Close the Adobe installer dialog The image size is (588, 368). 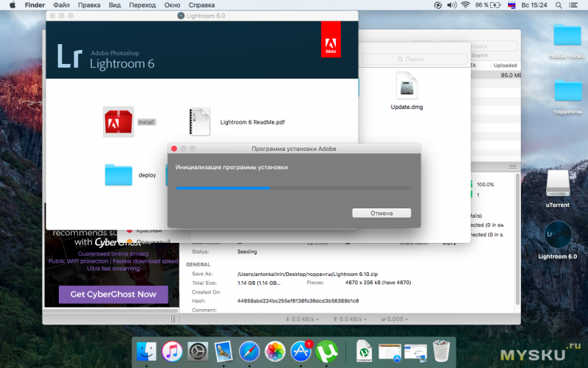(x=174, y=149)
